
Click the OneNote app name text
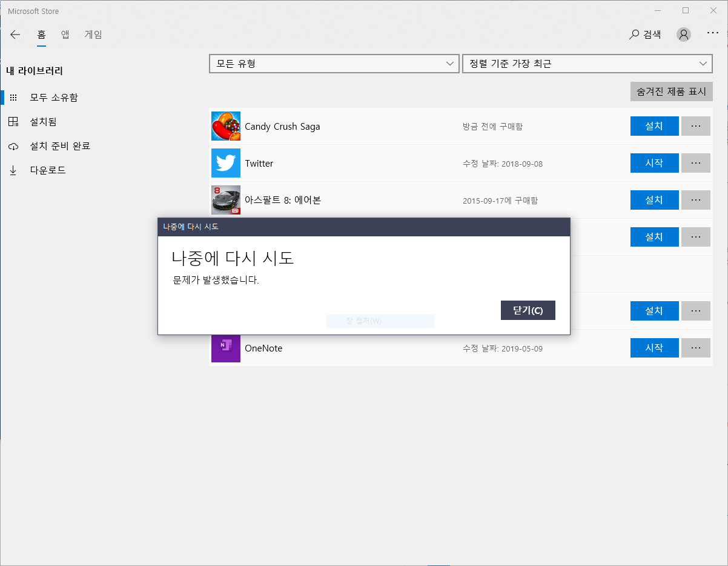point(263,348)
